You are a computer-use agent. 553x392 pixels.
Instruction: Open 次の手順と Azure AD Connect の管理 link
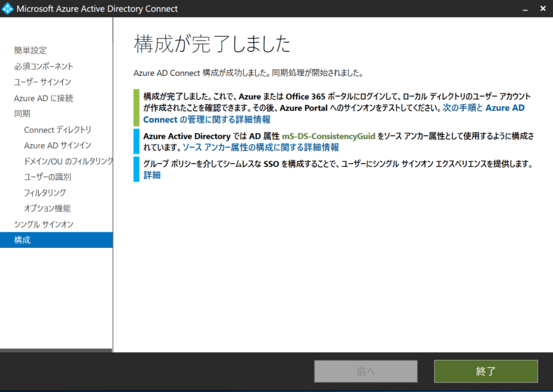(333, 114)
